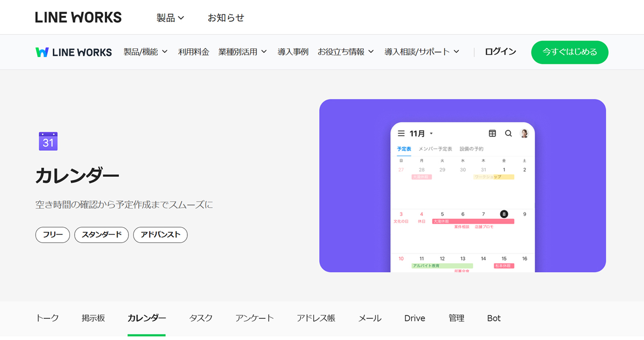Expand the 導入相談/サポート menu
Viewport: 644px width, 340px height.
coord(422,52)
